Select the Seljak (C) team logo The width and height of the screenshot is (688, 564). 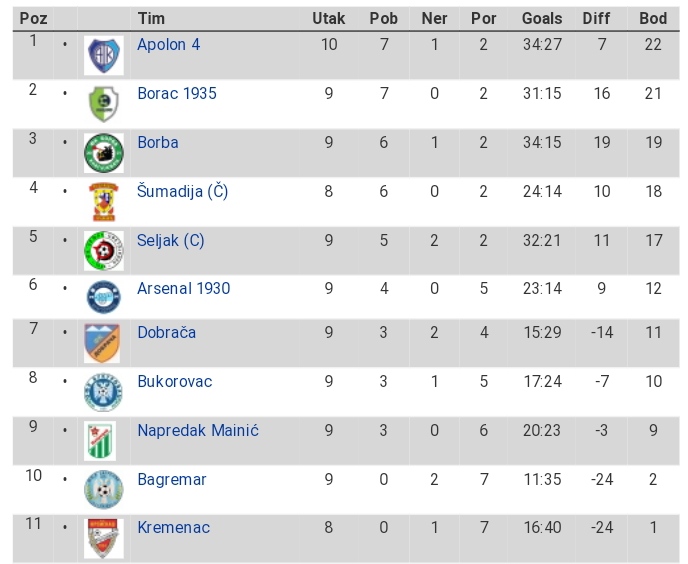[x=104, y=251]
